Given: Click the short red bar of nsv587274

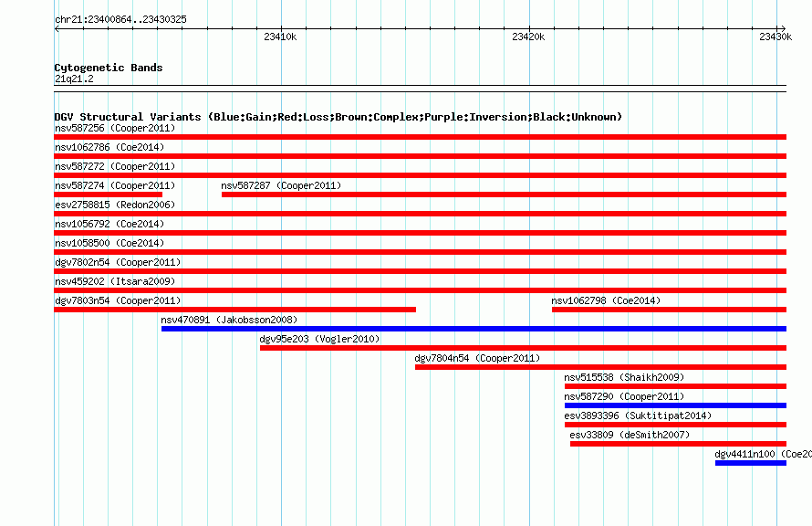Looking at the screenshot, I should pyautogui.click(x=108, y=195).
